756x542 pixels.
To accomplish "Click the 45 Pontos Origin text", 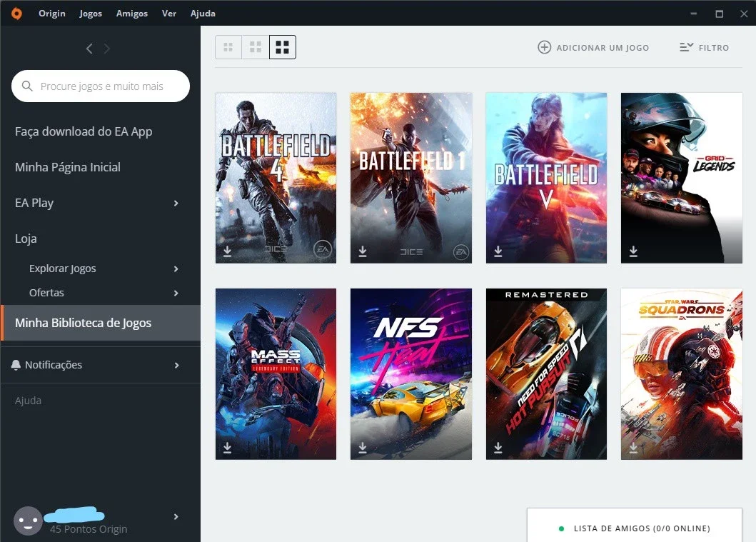I will 89,529.
